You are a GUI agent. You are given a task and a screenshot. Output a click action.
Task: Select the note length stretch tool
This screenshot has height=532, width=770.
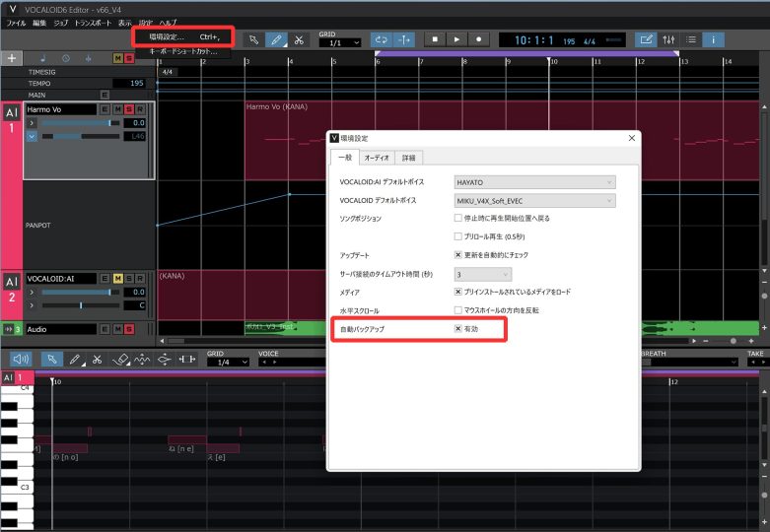[x=187, y=360]
